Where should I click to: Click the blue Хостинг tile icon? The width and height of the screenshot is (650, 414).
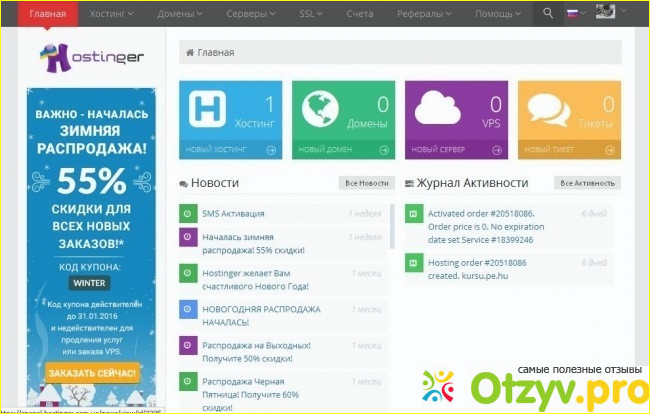point(209,111)
